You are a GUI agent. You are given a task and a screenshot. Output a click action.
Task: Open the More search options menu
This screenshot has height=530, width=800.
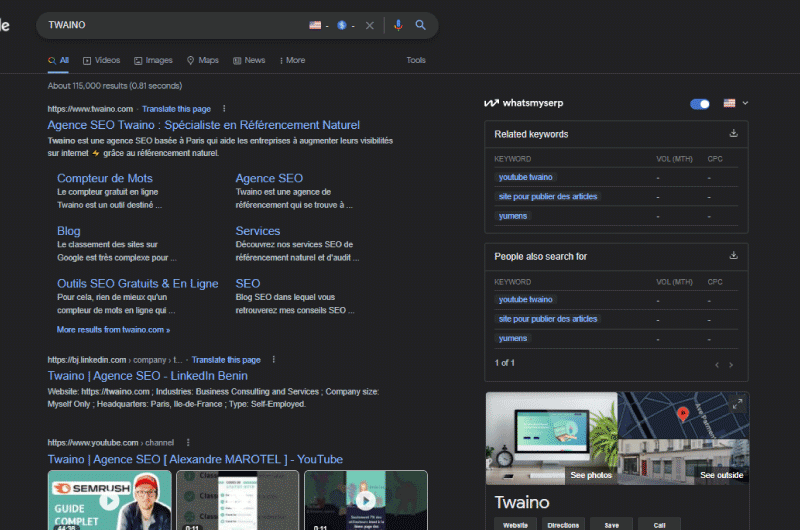coord(292,60)
